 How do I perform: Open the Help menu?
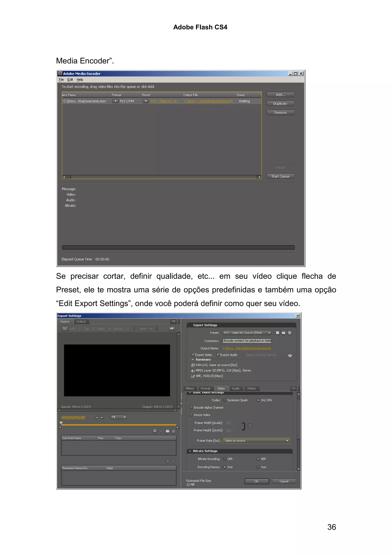click(80, 80)
